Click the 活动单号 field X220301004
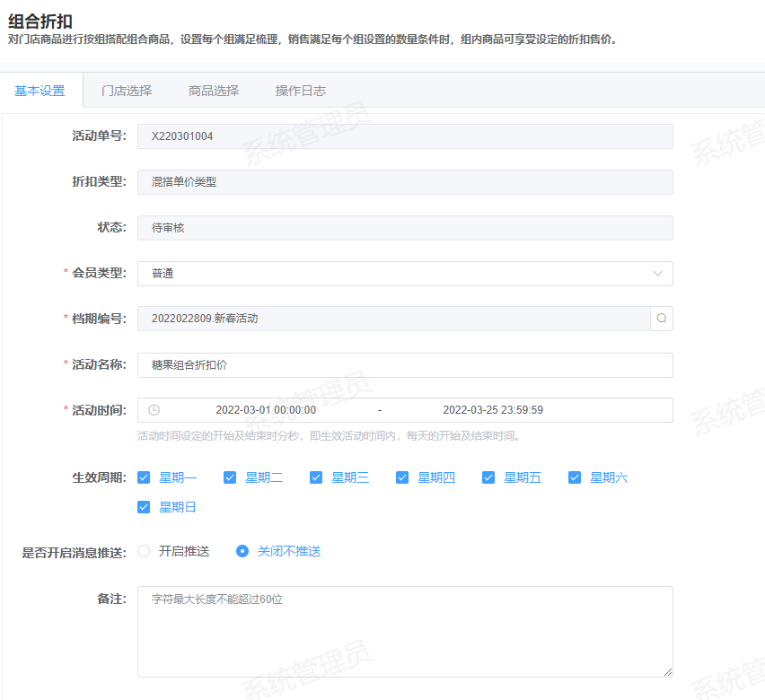Viewport: 765px width, 700px height. coord(405,136)
